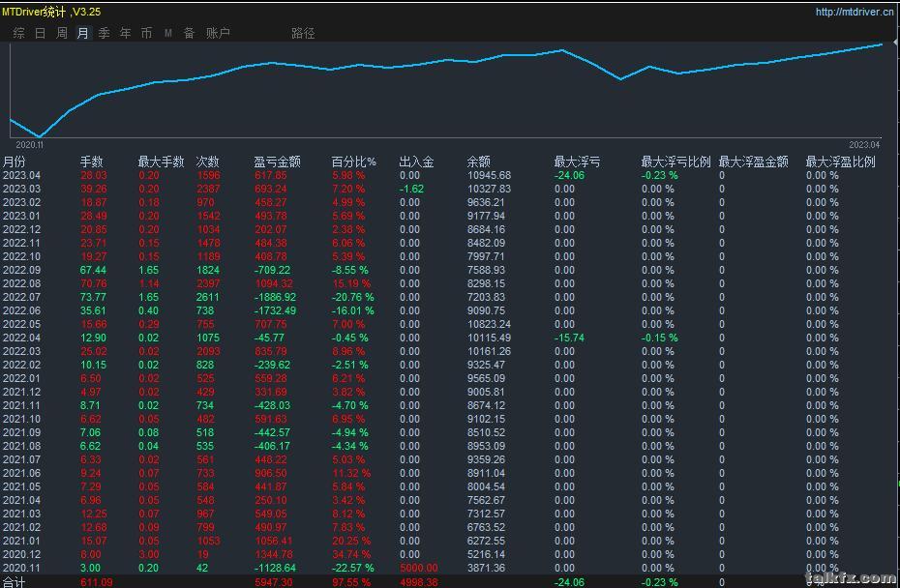
Task: Click the floating loss ratio -0.15 %
Action: (659, 338)
